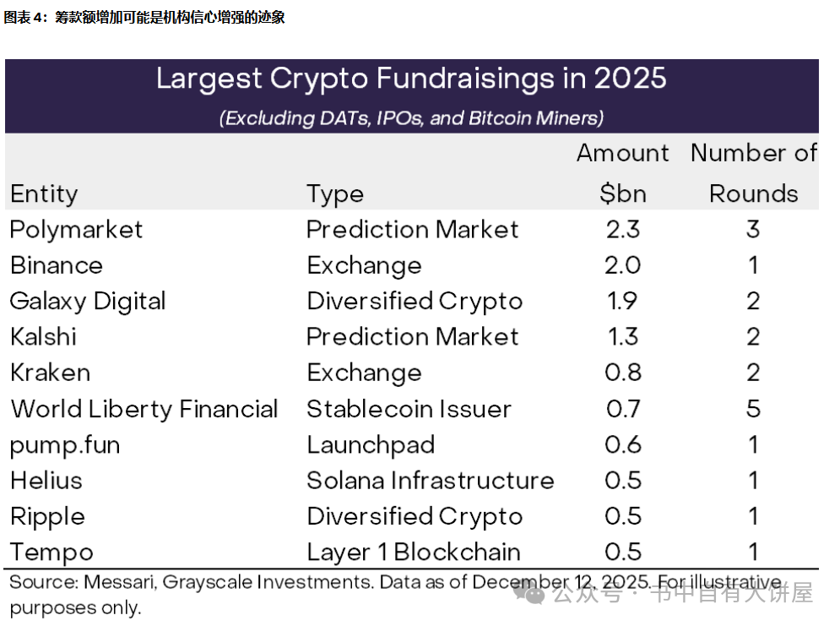The width and height of the screenshot is (840, 626).
Task: Click the 'Layer 1 Blockchain' type cell
Action: tap(413, 553)
